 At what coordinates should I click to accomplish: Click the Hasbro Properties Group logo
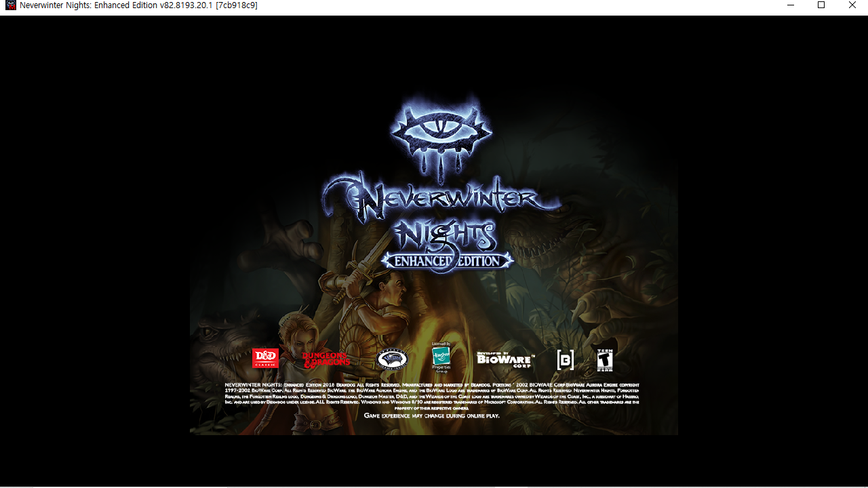click(441, 357)
